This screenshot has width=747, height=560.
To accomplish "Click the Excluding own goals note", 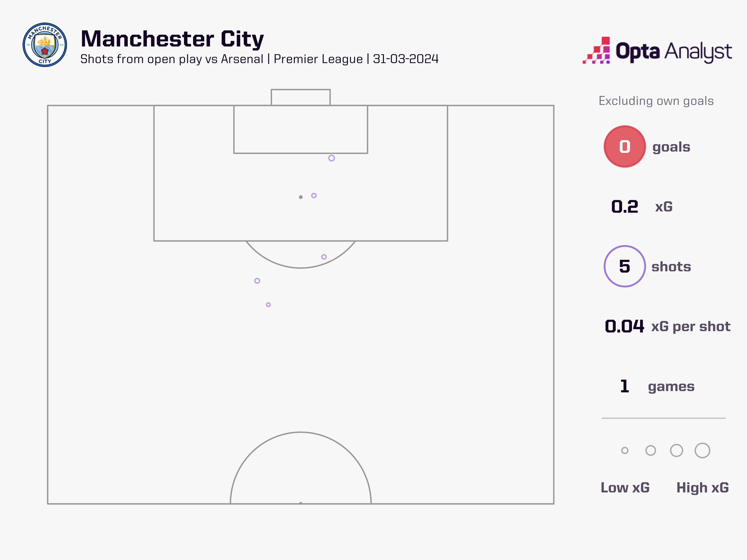I will pyautogui.click(x=656, y=101).
